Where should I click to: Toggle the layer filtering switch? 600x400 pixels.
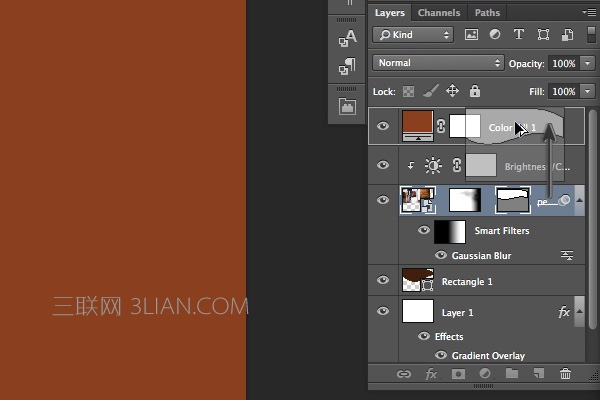point(591,35)
